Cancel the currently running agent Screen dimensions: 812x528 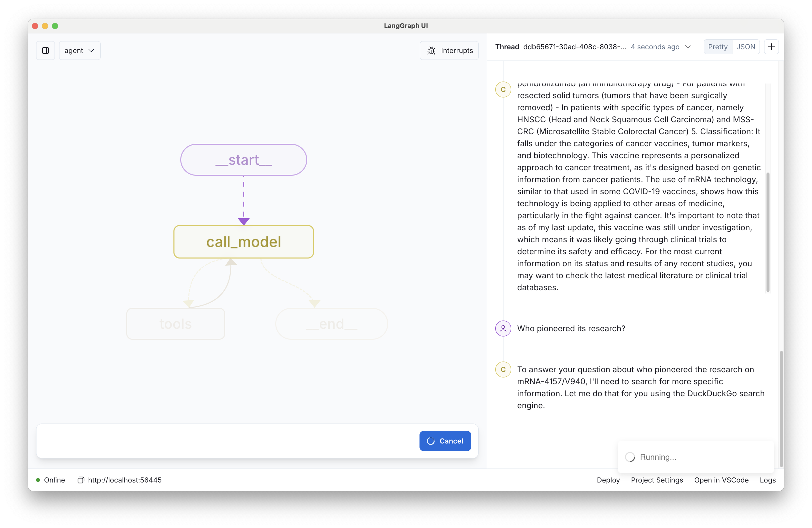[445, 441]
